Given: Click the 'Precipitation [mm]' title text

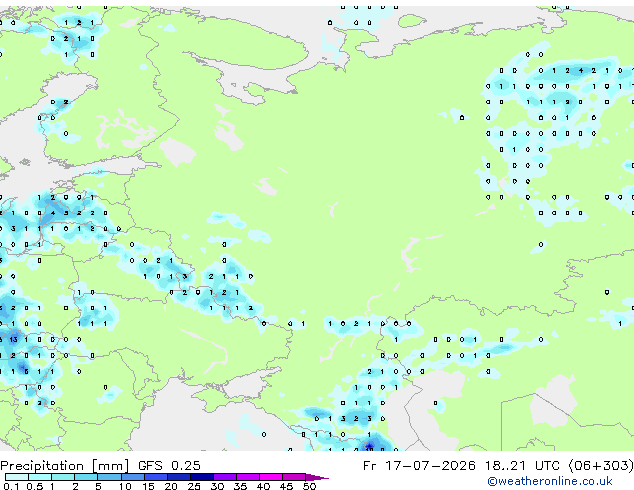Looking at the screenshot, I should coord(65,466).
